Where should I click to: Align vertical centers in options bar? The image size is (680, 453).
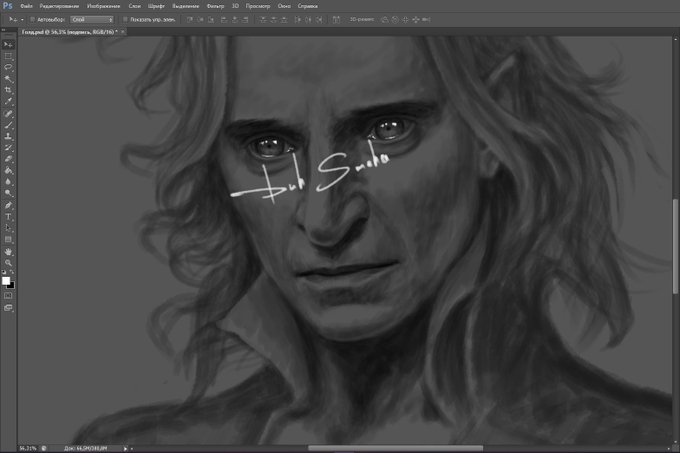point(200,20)
